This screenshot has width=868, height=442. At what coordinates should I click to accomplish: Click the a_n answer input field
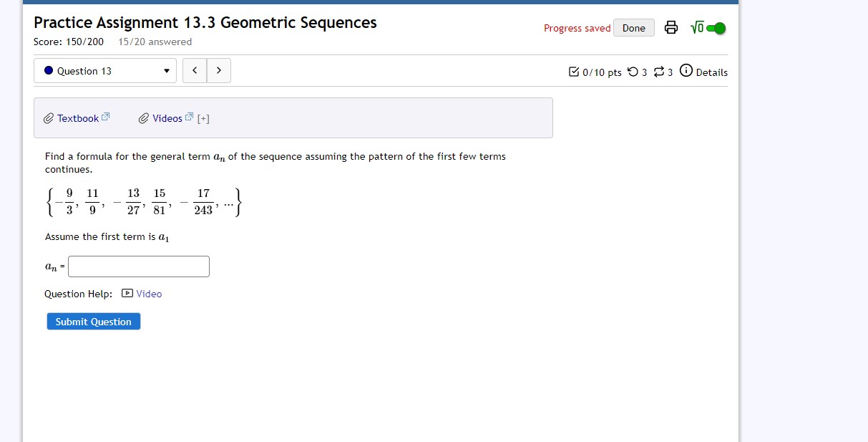coord(139,266)
